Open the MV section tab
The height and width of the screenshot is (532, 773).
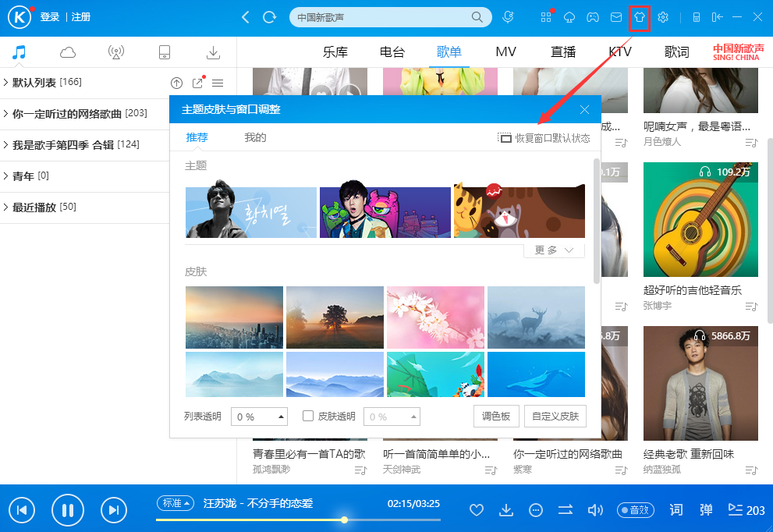click(x=505, y=51)
